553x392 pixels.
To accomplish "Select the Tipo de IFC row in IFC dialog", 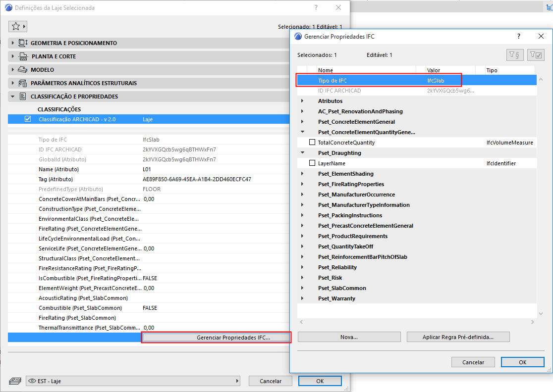I will (x=417, y=80).
